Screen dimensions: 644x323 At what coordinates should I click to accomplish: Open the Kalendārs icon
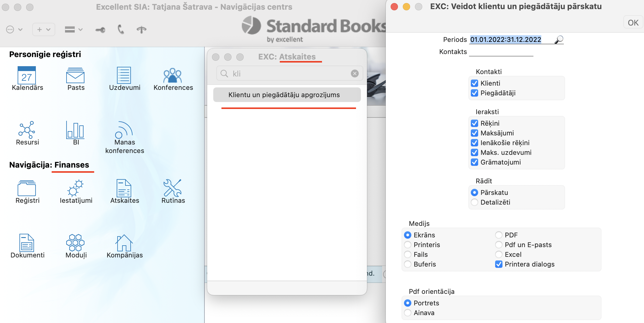[27, 76]
